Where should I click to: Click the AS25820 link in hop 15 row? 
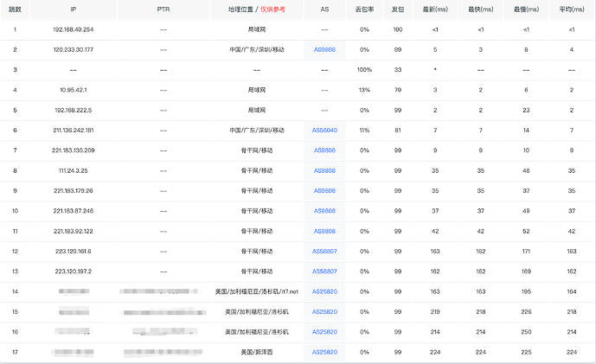(x=324, y=311)
